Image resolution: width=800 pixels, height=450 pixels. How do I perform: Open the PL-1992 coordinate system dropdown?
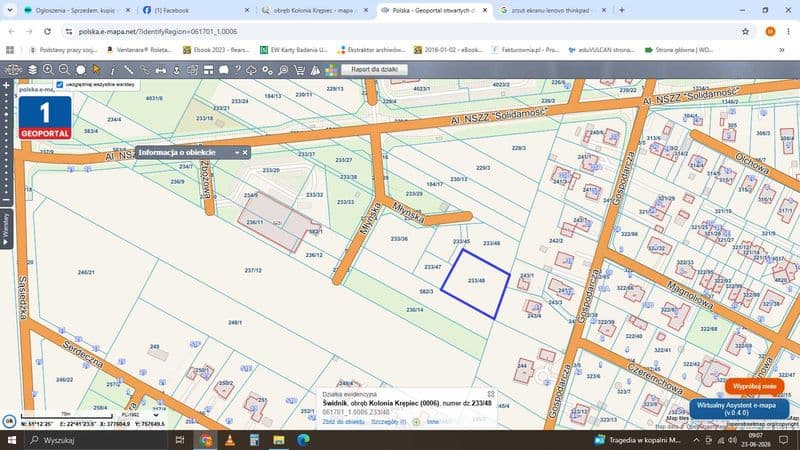(x=140, y=415)
